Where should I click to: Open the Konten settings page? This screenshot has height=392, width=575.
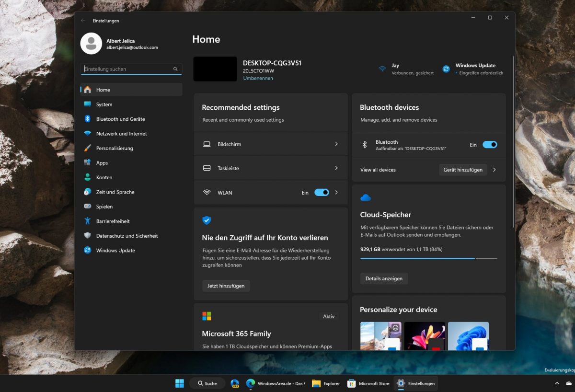[x=103, y=177]
